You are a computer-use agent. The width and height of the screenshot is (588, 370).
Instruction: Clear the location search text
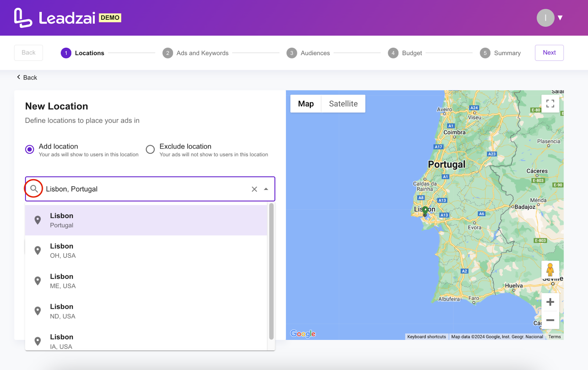pyautogui.click(x=254, y=189)
